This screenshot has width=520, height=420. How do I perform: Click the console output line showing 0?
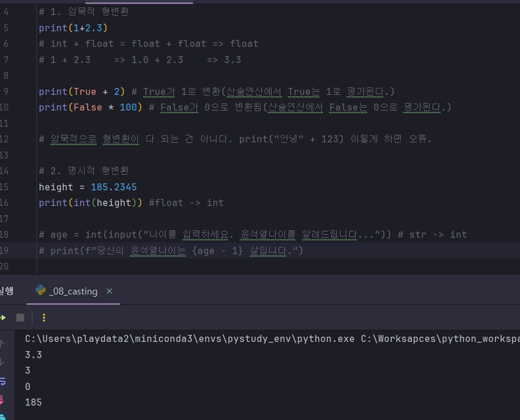coord(28,386)
